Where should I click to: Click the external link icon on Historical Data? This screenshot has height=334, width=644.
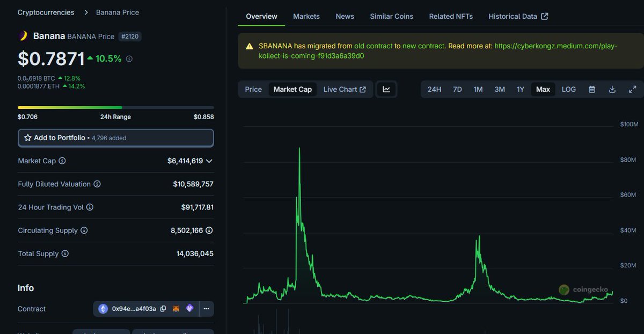(x=544, y=16)
